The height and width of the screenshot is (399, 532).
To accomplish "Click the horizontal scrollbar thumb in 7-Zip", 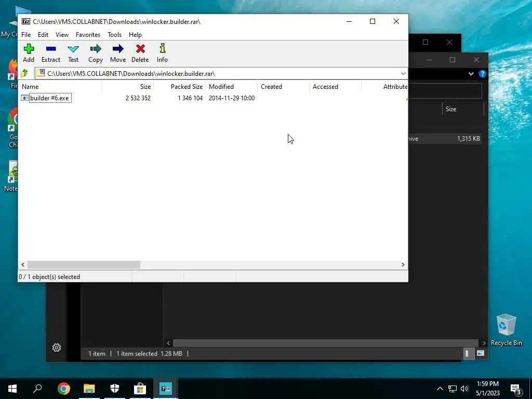I will click(x=84, y=264).
